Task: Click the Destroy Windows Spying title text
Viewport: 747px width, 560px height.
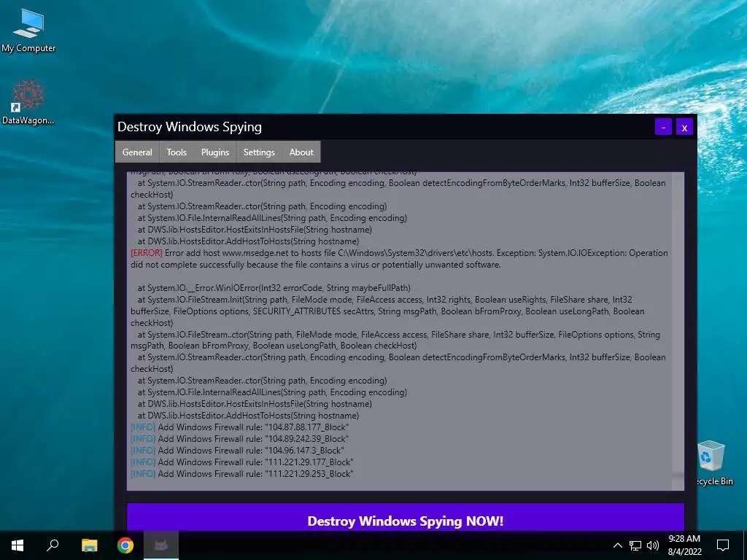Action: [190, 127]
